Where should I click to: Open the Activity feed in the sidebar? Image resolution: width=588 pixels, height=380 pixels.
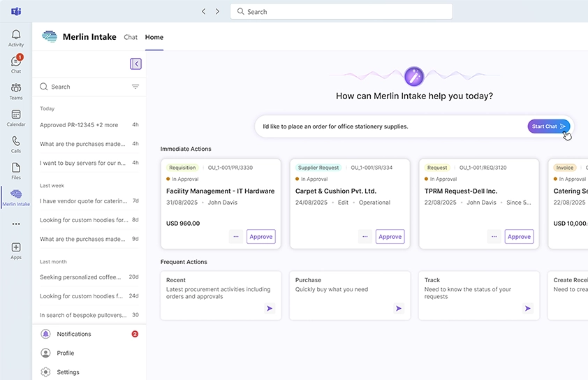tap(15, 38)
